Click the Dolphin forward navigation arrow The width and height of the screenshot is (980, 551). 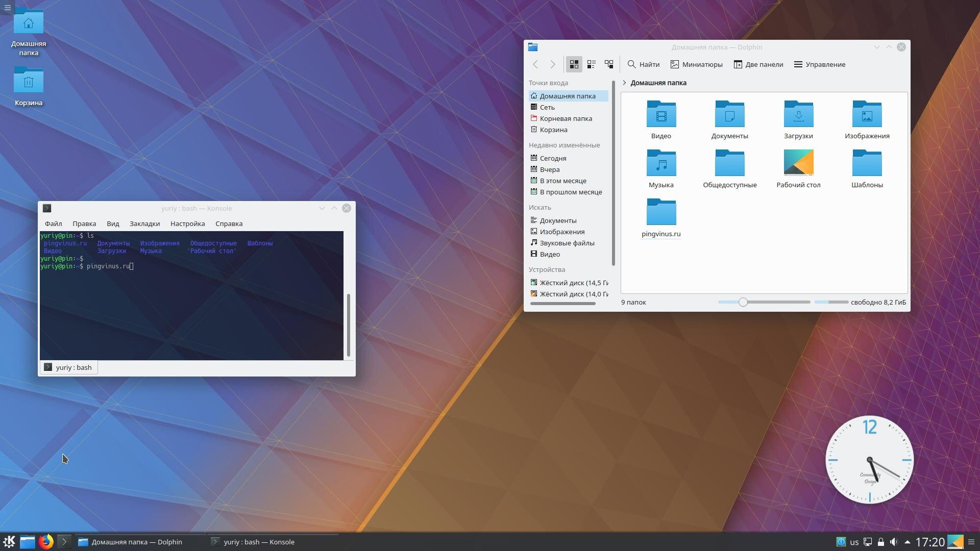[x=552, y=64]
